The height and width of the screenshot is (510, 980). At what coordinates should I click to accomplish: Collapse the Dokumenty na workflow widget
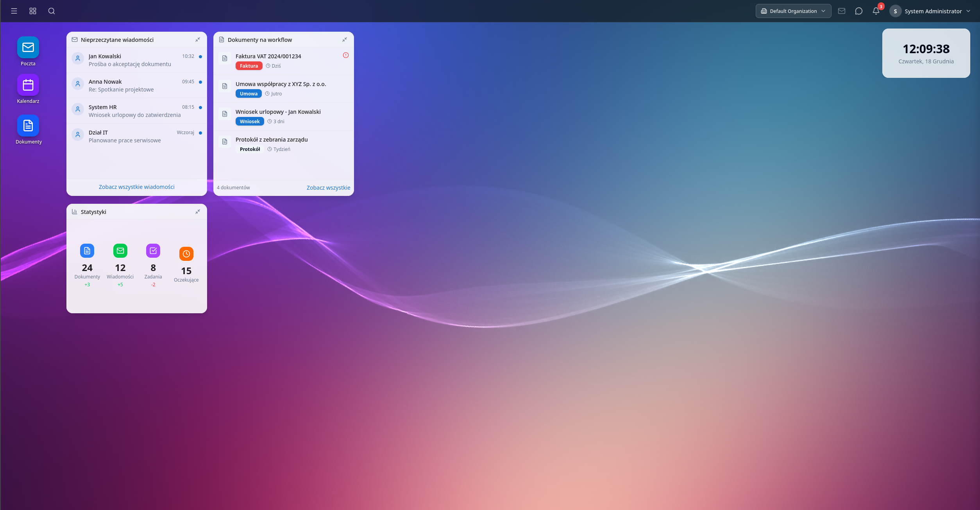[345, 40]
